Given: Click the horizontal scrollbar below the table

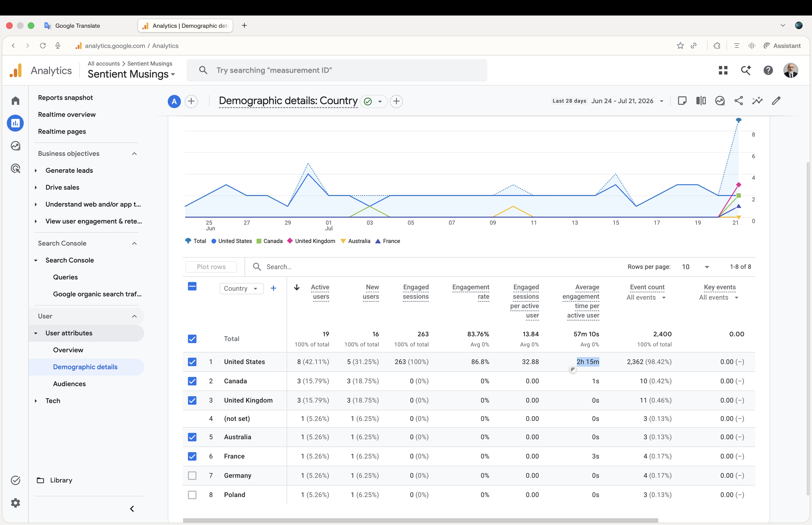Looking at the screenshot, I should pos(420,520).
